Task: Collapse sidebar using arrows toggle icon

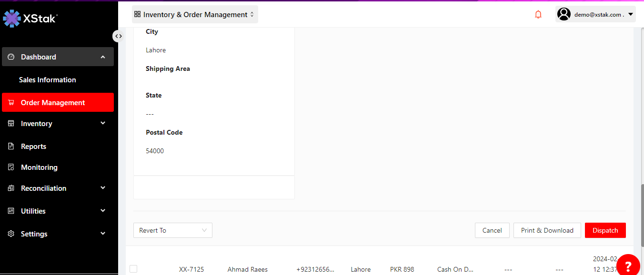Action: [x=118, y=36]
